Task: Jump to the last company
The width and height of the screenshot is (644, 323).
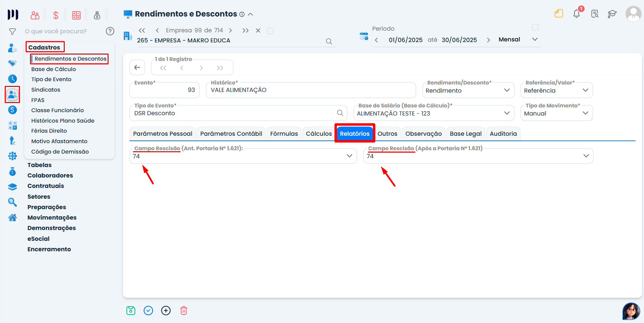Action: pos(245,31)
